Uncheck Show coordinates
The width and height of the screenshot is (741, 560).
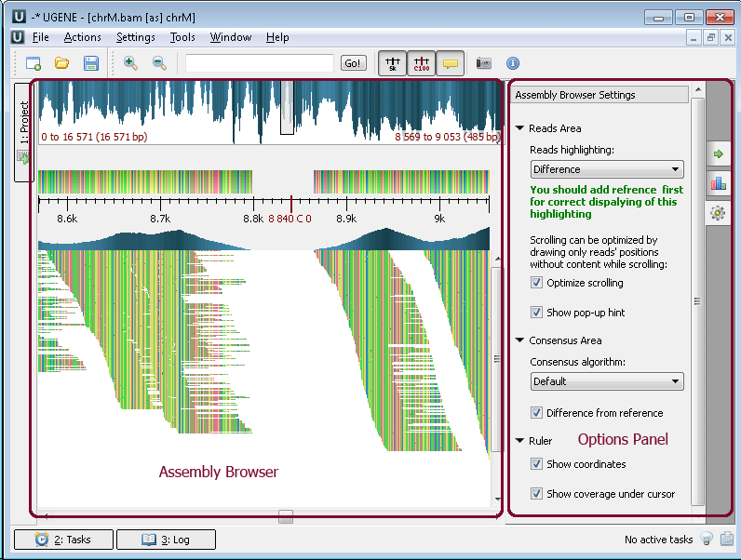[x=536, y=463]
